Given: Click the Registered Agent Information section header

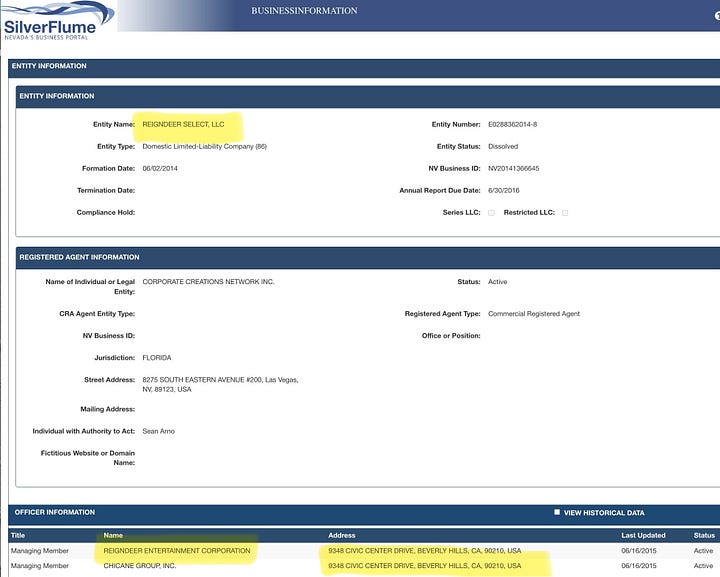Looking at the screenshot, I should tap(79, 257).
